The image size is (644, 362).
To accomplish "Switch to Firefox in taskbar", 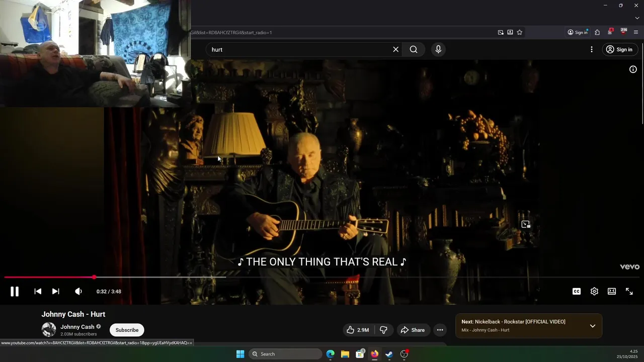I will pyautogui.click(x=374, y=354).
